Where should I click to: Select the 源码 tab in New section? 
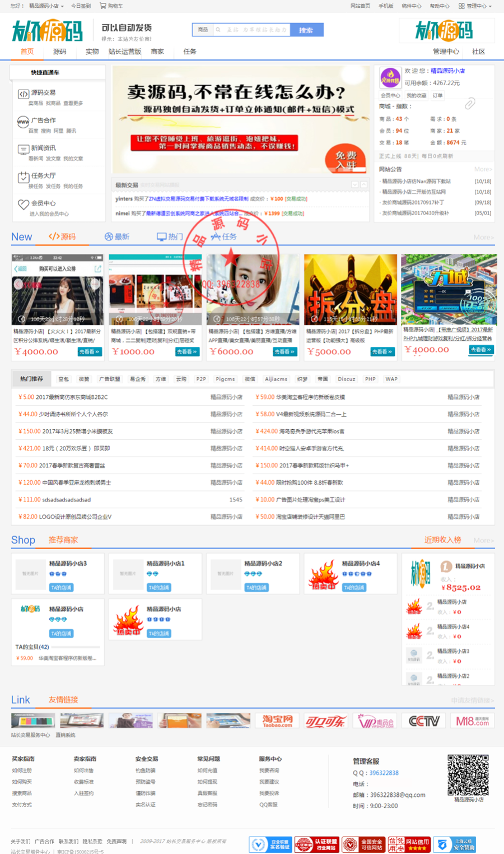coord(62,236)
